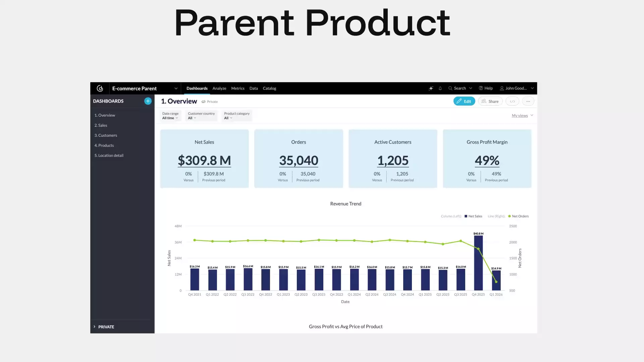Screen dimensions: 644x362
Task: Open the Date range filter dropdown
Action: [x=170, y=116]
